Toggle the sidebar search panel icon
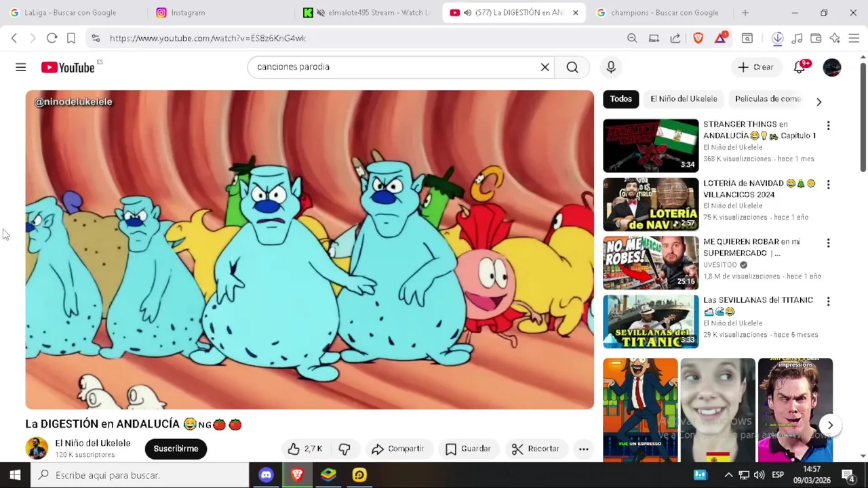This screenshot has width=868, height=488. [747, 38]
